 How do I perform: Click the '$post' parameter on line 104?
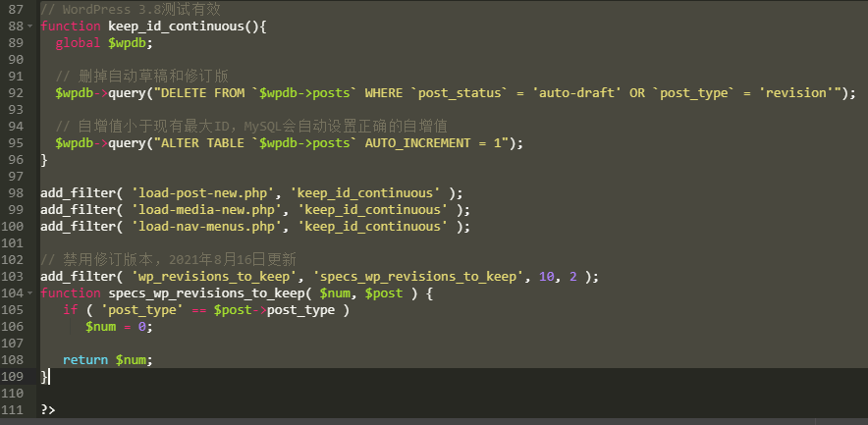[x=384, y=292]
